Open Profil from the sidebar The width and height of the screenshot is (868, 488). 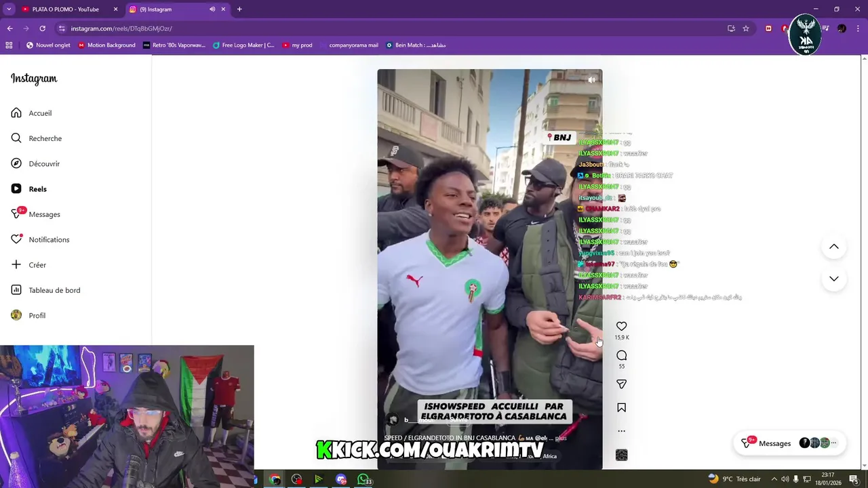coord(28,315)
